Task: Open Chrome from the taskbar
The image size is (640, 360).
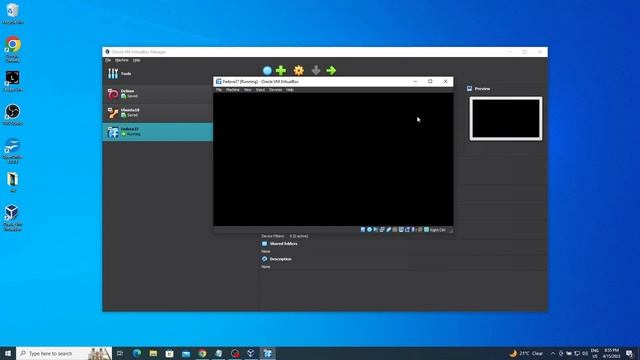Action: 202,353
